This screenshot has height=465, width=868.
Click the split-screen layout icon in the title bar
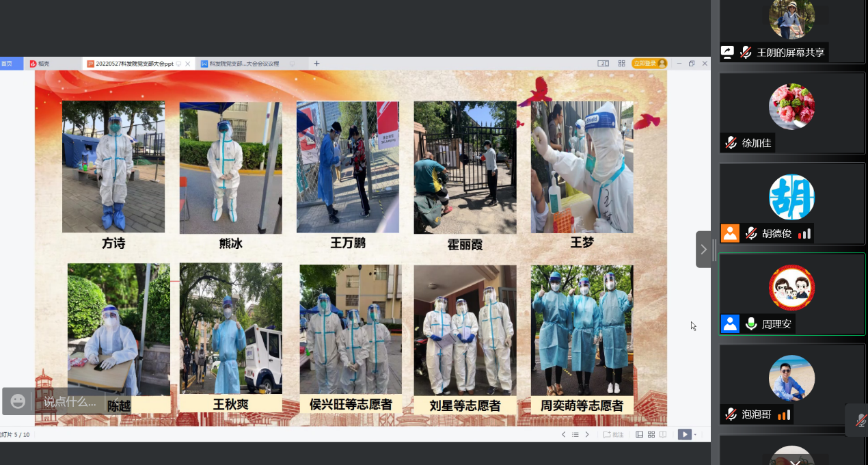coord(604,63)
